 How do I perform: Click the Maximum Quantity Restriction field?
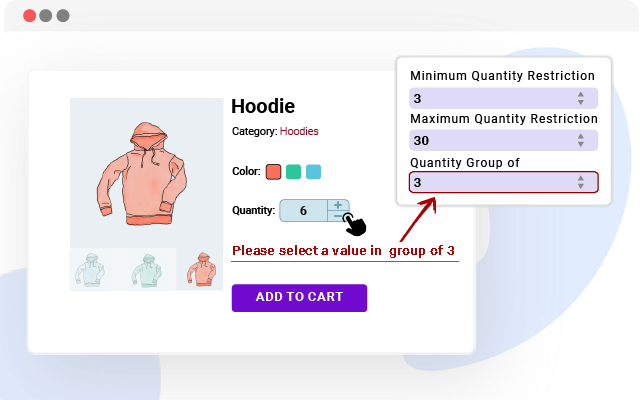490,140
